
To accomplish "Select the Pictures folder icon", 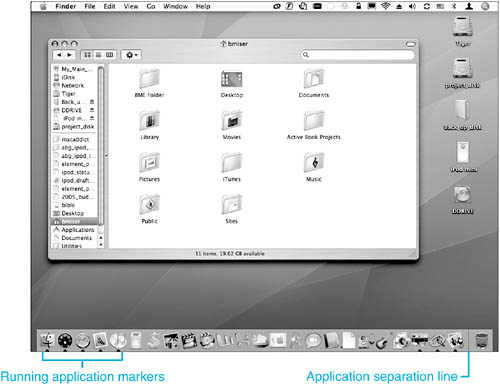I will point(150,163).
